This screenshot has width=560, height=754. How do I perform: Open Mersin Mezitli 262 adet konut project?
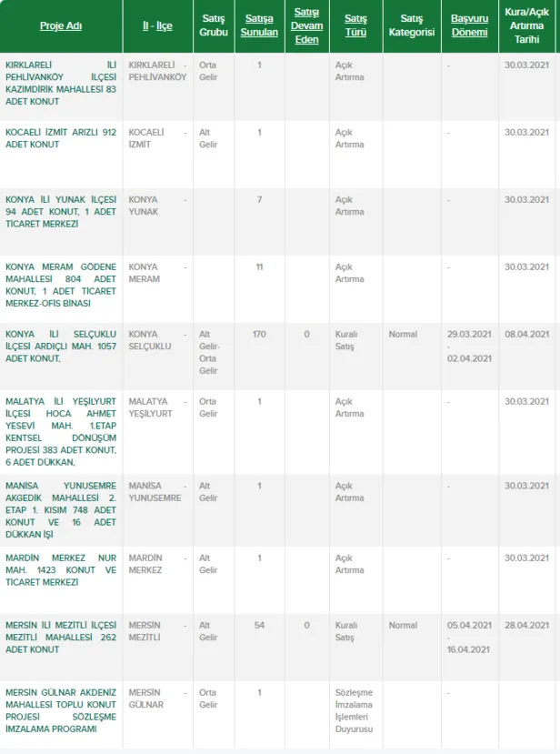(61, 638)
